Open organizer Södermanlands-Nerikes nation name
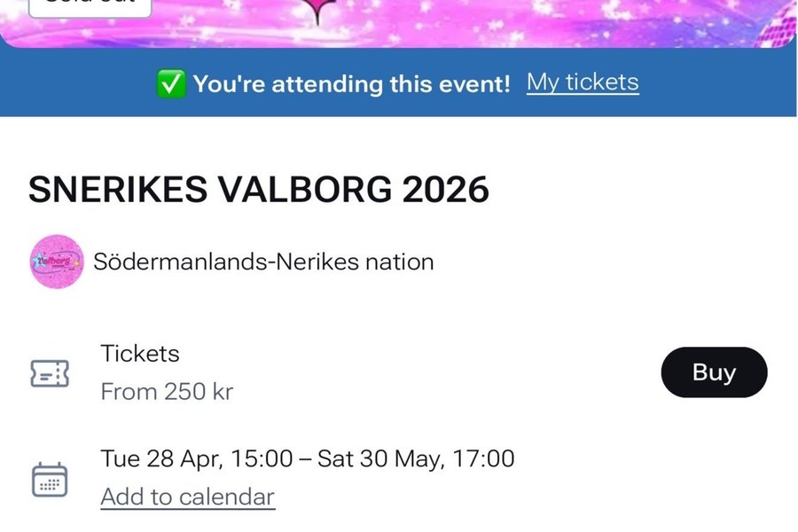The height and width of the screenshot is (532, 798). (x=263, y=262)
